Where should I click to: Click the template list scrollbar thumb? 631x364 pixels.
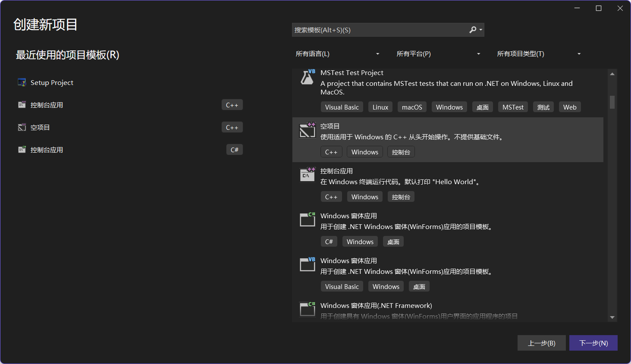(x=612, y=102)
